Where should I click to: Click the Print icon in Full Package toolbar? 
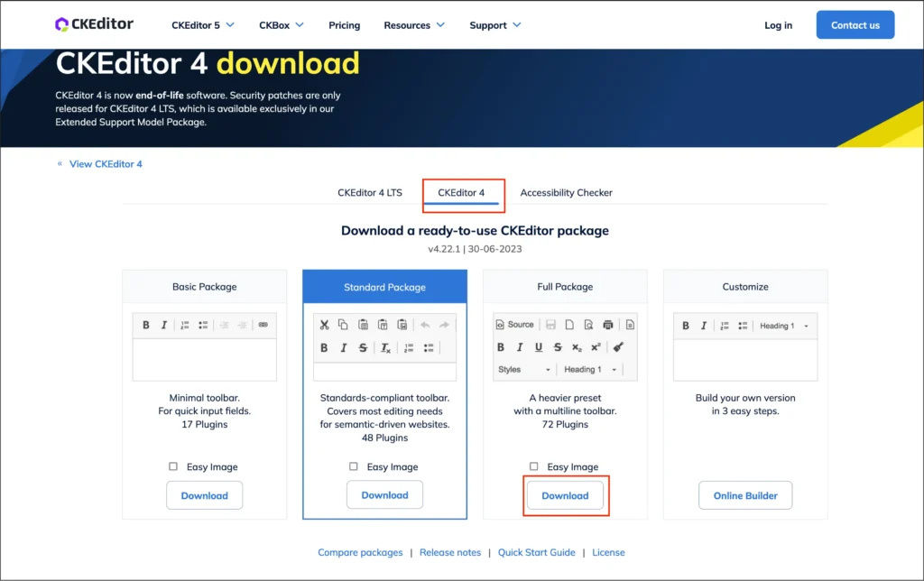[x=607, y=325]
